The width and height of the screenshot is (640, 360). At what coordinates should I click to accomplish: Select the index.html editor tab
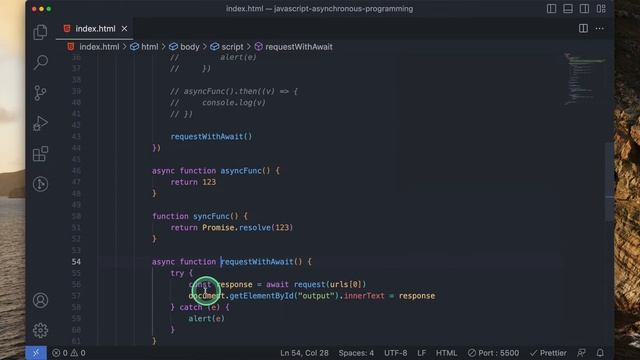pos(95,29)
